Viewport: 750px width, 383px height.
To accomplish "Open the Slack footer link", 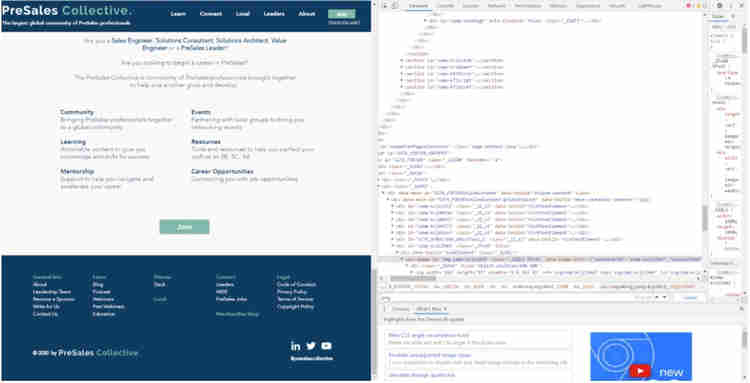I will pyautogui.click(x=160, y=285).
